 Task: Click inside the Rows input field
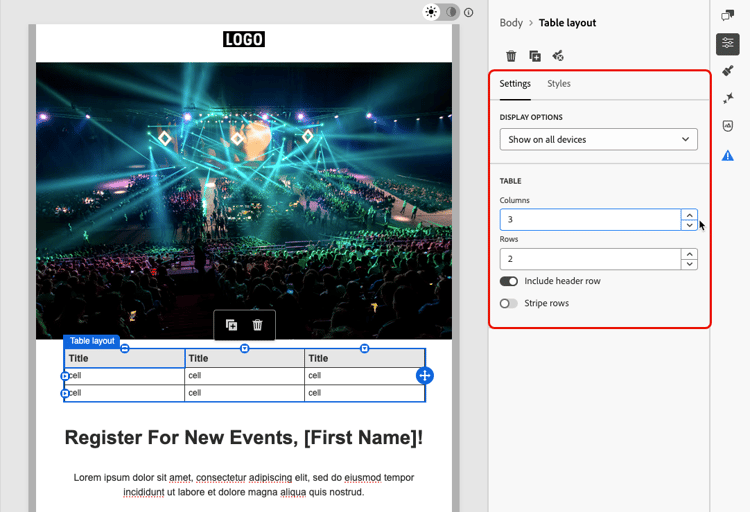[590, 259]
